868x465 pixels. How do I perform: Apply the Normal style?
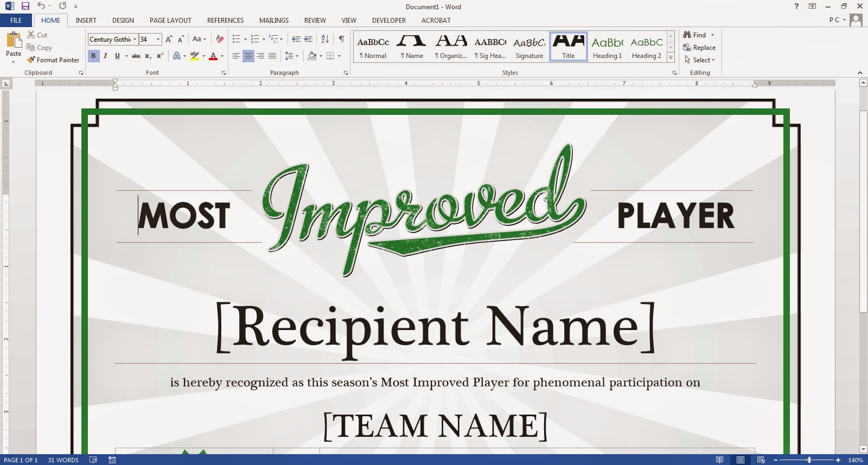coord(373,47)
